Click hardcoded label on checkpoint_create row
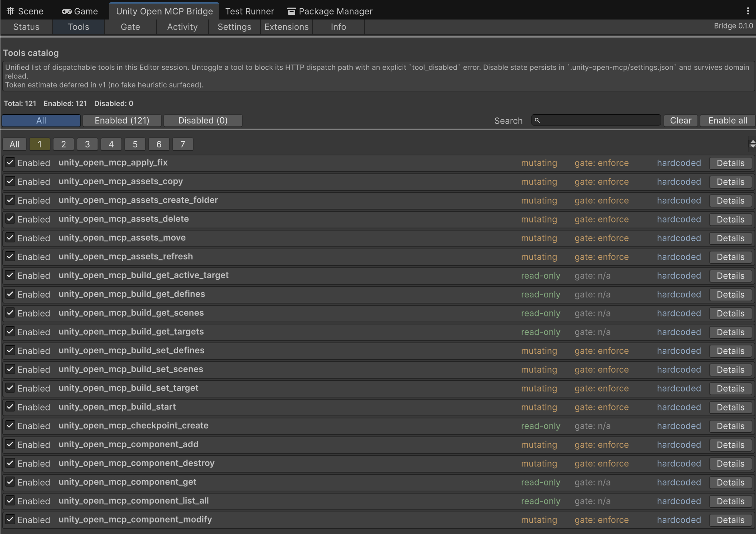The image size is (756, 534). tap(679, 426)
